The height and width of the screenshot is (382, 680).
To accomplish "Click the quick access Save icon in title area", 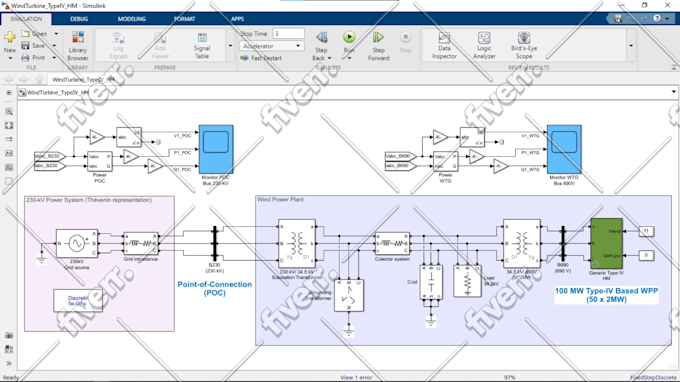I will click(618, 18).
